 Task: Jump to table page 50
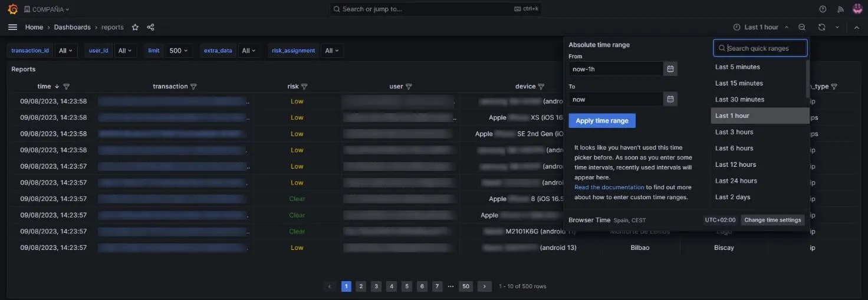466,286
